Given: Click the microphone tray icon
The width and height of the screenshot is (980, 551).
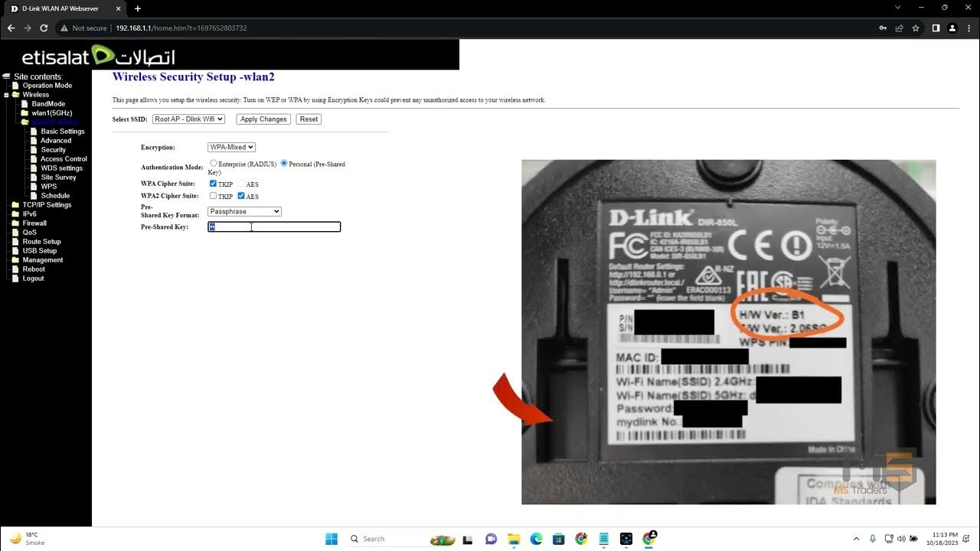Looking at the screenshot, I should coord(873,539).
